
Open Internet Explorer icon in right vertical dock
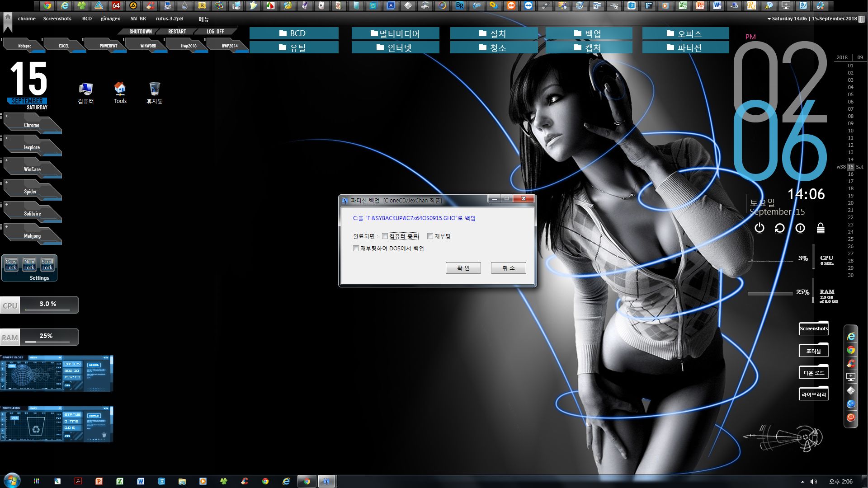coord(851,337)
